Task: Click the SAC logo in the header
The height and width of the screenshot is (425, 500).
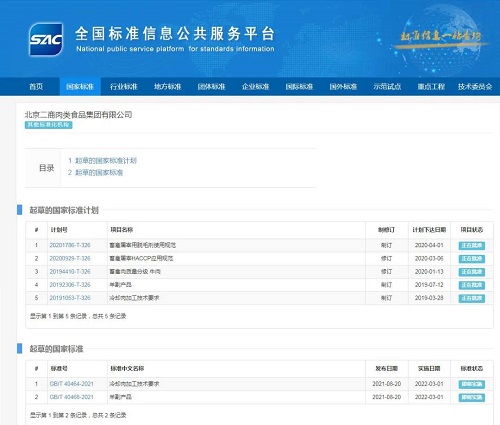Action: coord(46,39)
